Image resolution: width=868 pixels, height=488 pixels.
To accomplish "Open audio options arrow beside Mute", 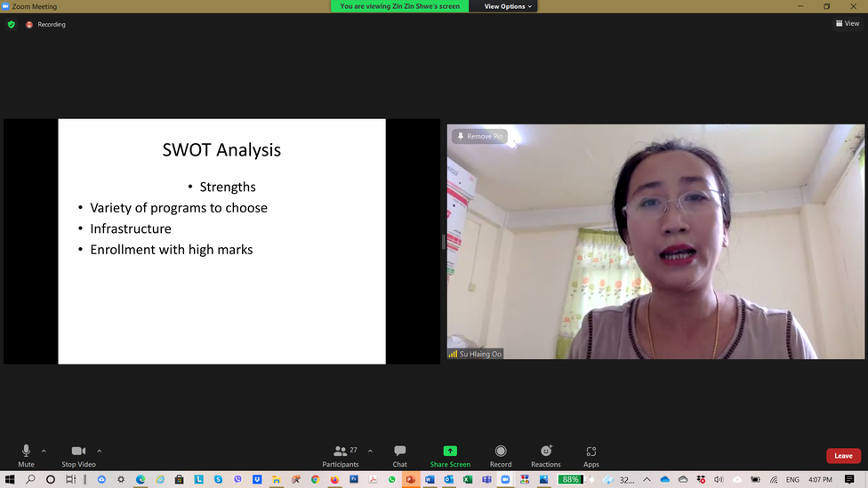I will coord(44,451).
